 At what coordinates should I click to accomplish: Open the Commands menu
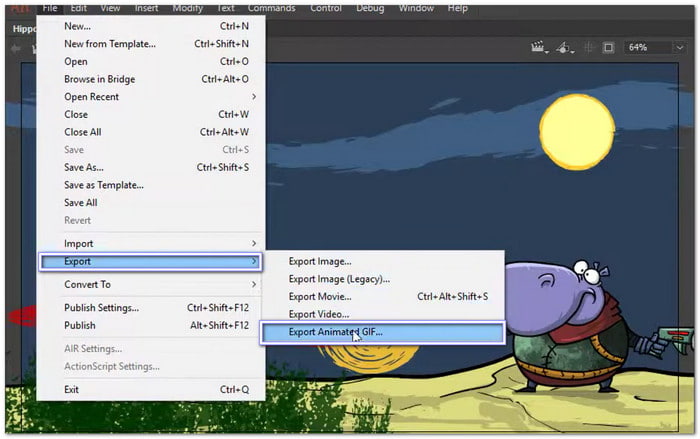271,8
